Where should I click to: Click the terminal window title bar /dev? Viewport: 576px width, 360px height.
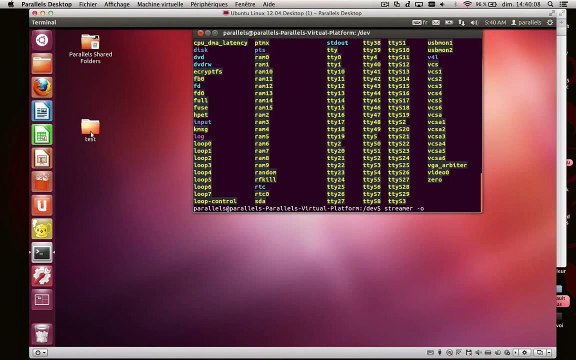coord(337,33)
